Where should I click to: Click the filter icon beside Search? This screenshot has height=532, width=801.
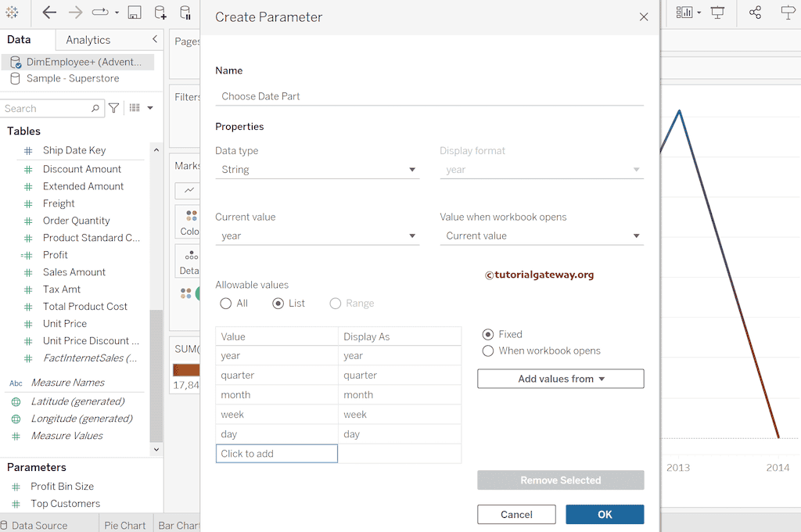tap(114, 108)
